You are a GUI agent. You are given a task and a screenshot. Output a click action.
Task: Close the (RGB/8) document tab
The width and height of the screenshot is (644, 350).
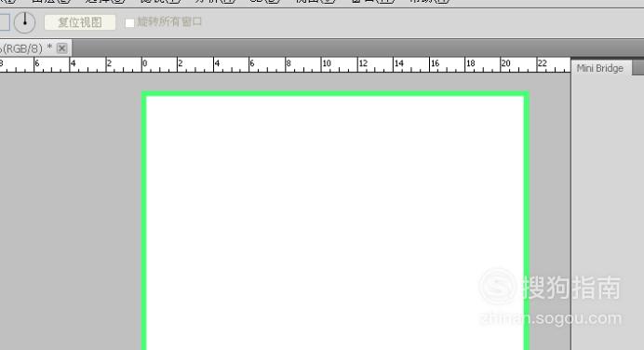(x=61, y=48)
